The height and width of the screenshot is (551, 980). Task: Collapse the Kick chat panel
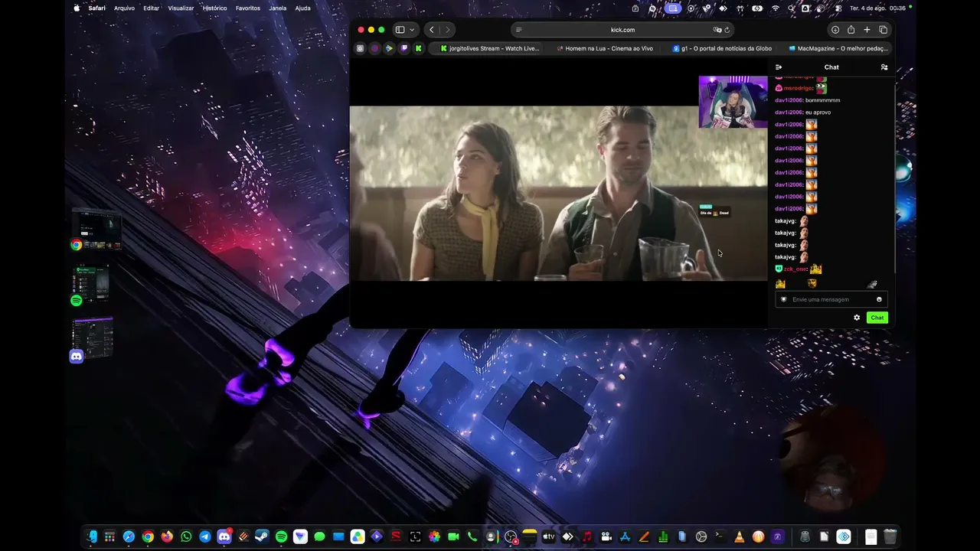779,67
